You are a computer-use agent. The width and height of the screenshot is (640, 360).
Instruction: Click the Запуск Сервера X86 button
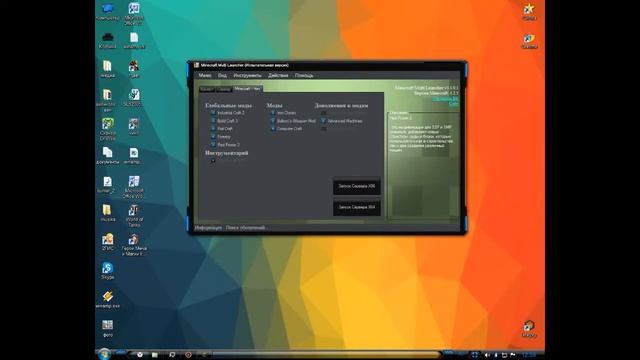pyautogui.click(x=357, y=186)
